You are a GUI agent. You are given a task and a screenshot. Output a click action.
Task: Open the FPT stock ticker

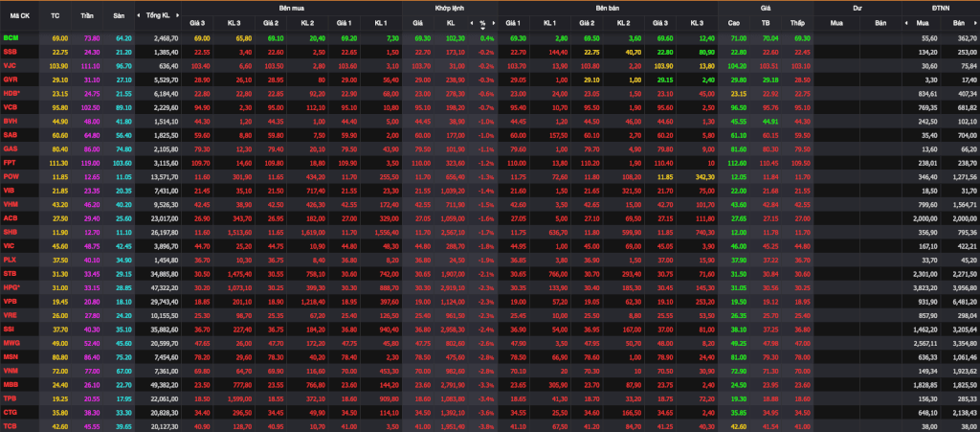pos(10,163)
